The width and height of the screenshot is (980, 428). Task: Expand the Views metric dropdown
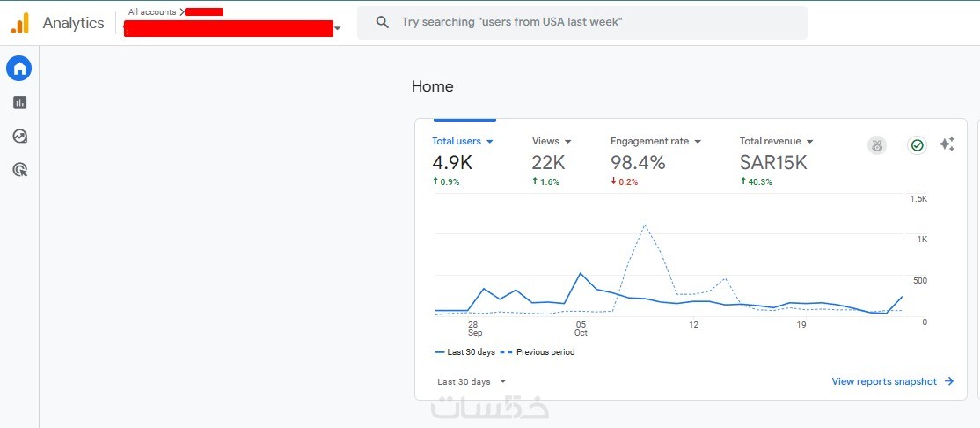tap(567, 141)
